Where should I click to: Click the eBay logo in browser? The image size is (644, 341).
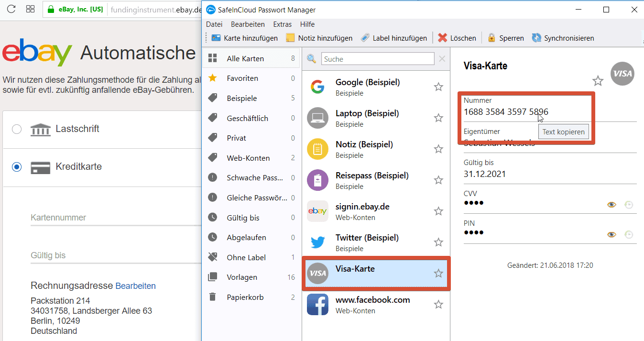click(x=37, y=53)
